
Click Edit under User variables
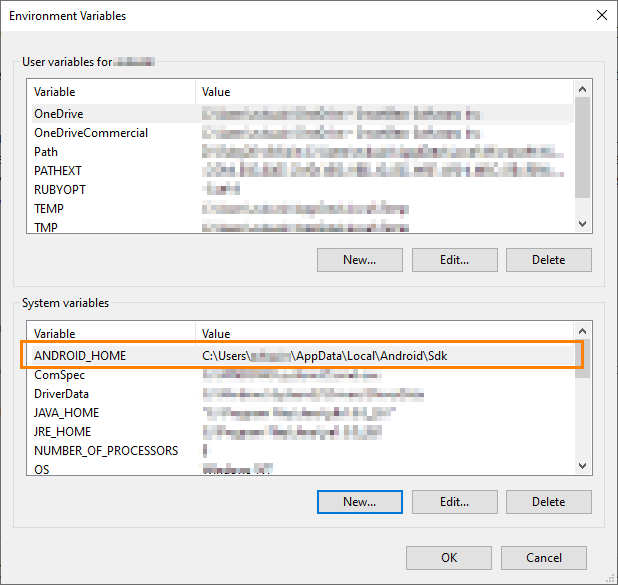[x=454, y=260]
